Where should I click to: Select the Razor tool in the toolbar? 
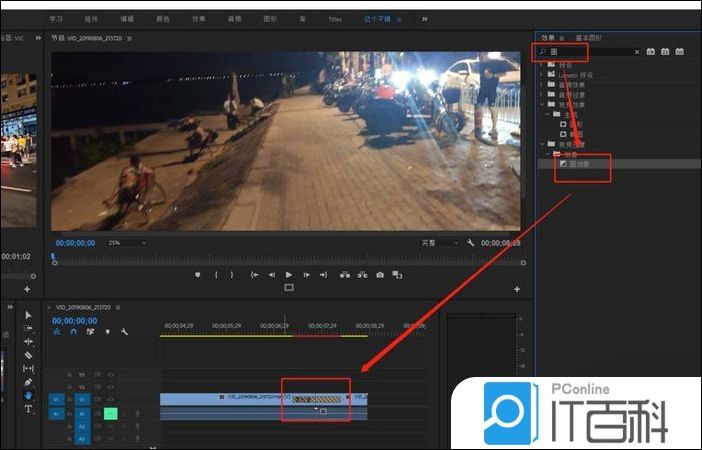pyautogui.click(x=28, y=355)
